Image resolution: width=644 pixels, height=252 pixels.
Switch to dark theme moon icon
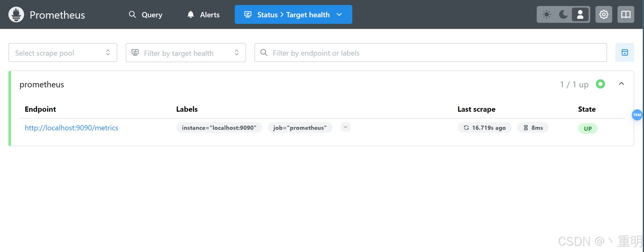click(563, 14)
